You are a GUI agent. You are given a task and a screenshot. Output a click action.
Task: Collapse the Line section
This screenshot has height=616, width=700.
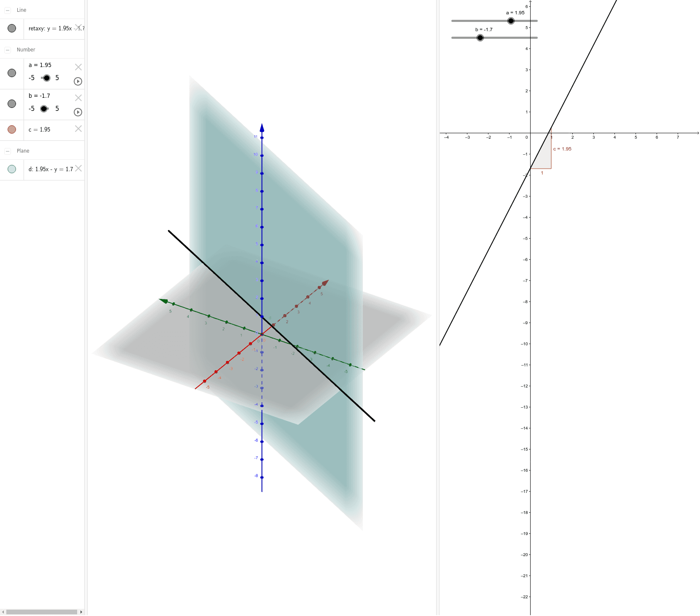point(8,10)
